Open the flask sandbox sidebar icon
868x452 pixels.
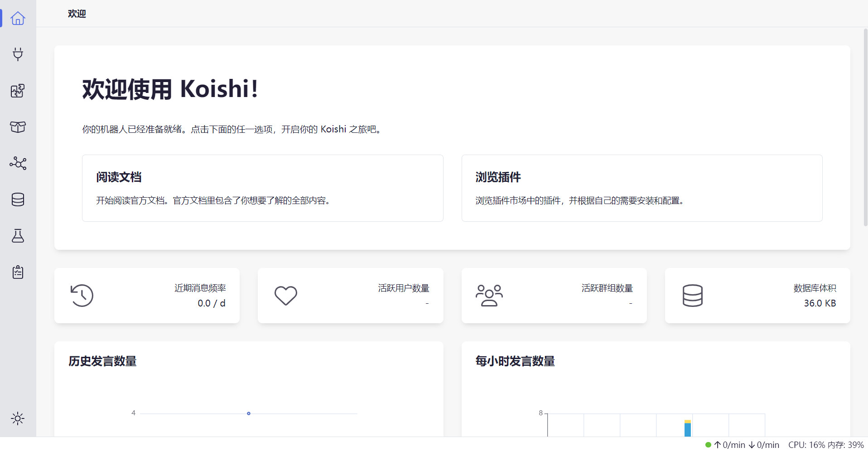(18, 236)
